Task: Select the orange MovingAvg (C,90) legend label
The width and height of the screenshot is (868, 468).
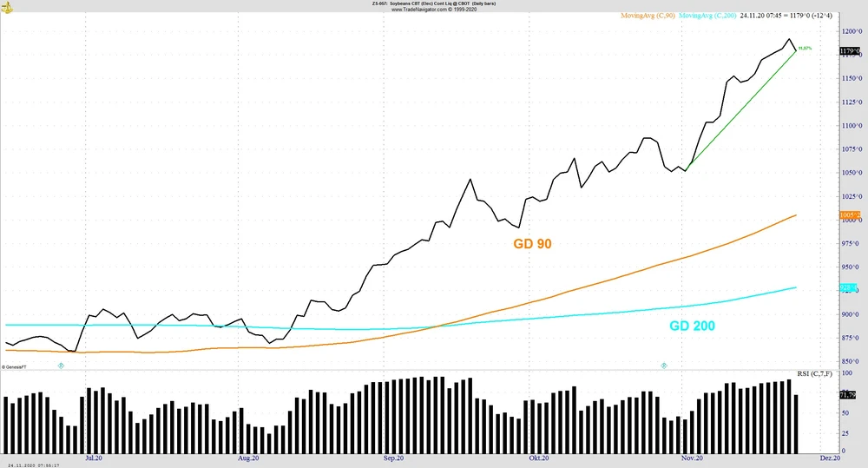Action: coord(648,15)
